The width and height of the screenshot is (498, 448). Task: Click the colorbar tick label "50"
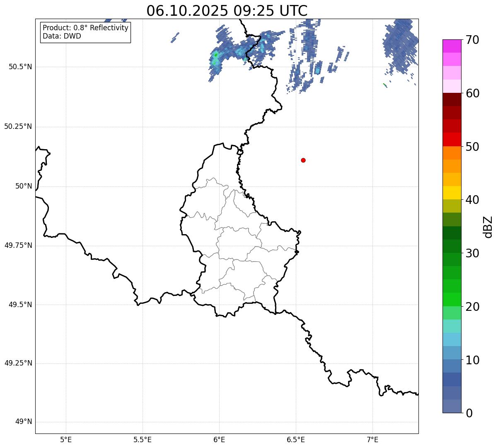472,147
